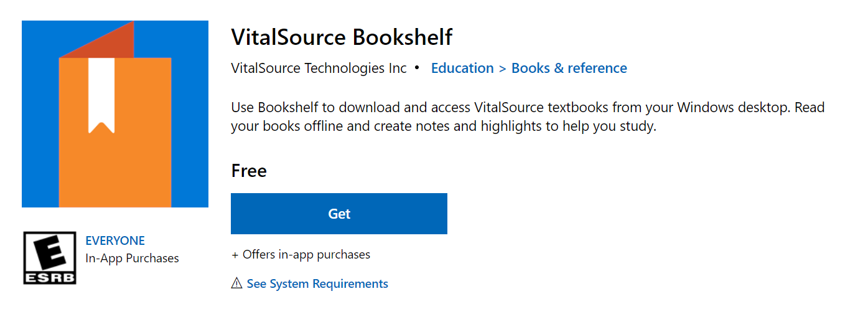868x314 pixels.
Task: Click the ESRB rating badge
Action: point(50,258)
